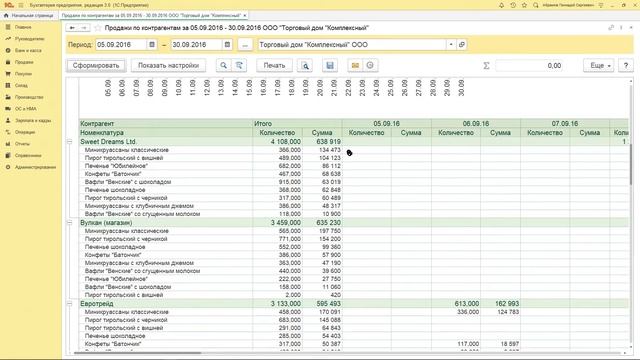Click the expand groups toolbar icon
This screenshot has height=360, width=640.
(x=239, y=65)
